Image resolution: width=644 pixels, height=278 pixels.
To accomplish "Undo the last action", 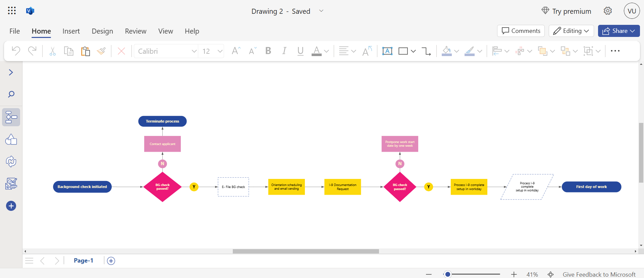I will click(16, 51).
